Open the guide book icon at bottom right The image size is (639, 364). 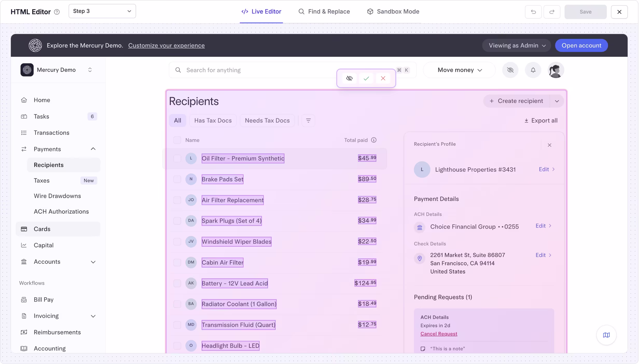tap(606, 335)
